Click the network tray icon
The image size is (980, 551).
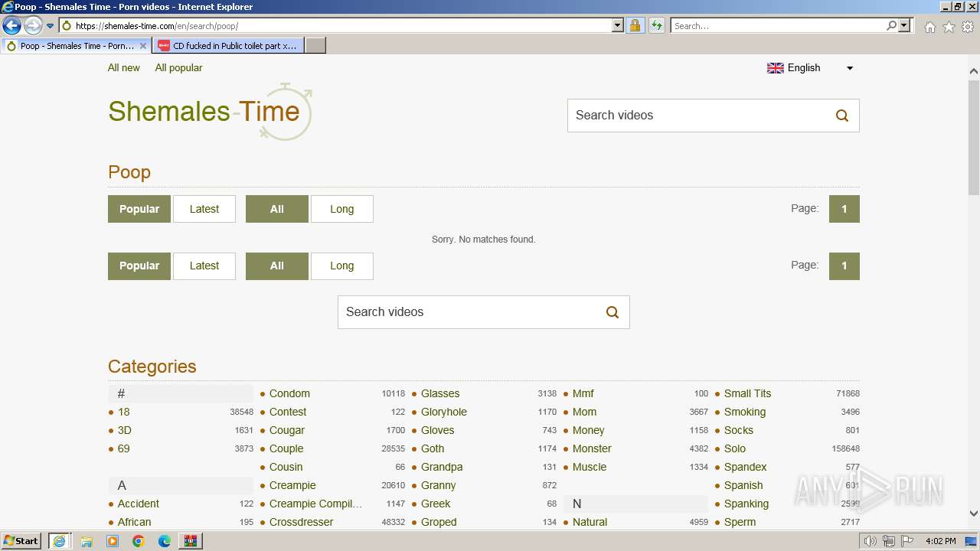[x=889, y=541]
